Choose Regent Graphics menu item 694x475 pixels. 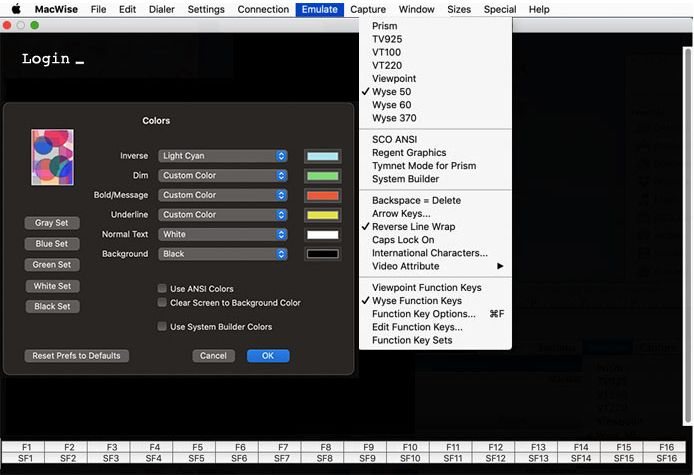(x=436, y=153)
